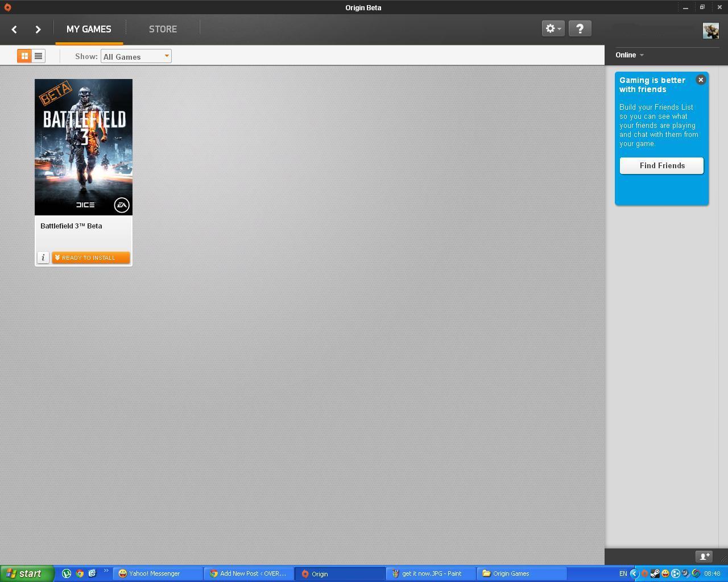728x582 pixels.
Task: Open the Show All Games dropdown
Action: (136, 56)
